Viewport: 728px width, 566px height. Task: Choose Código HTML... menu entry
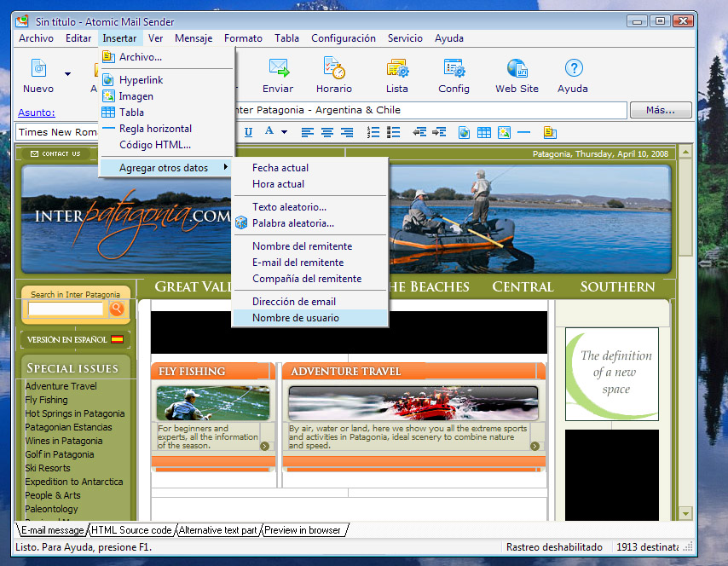pyautogui.click(x=166, y=145)
